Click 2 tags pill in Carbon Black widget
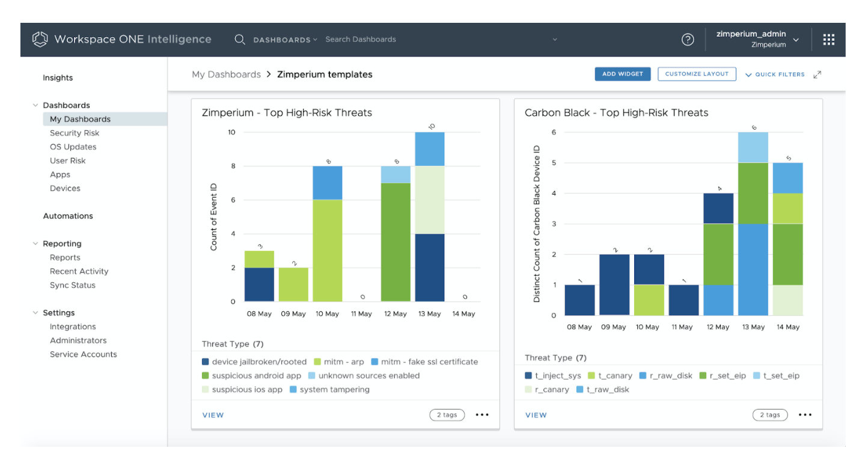868x460 pixels. click(x=770, y=415)
